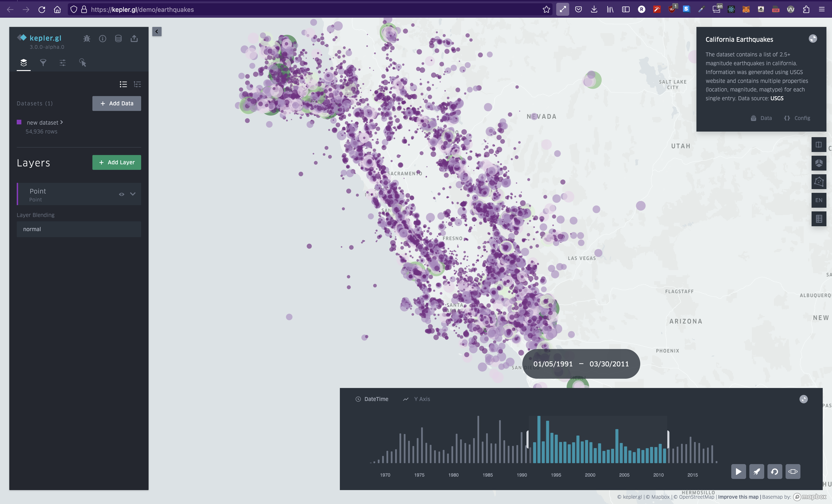
Task: Click the 2000 label on timeline
Action: pos(590,475)
